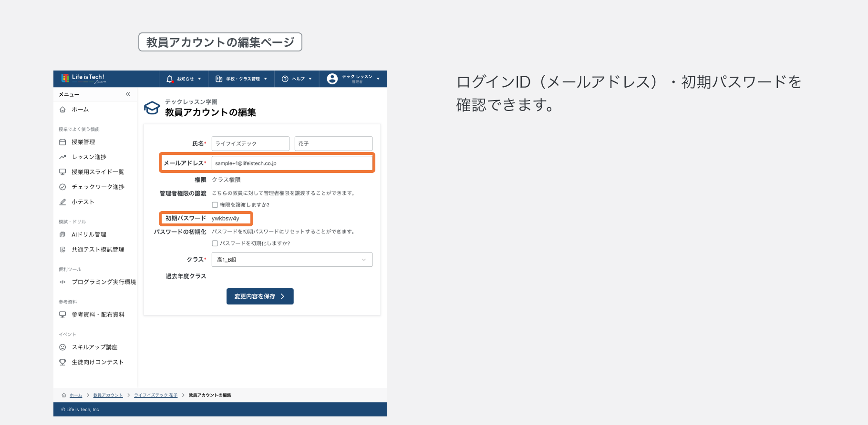Click the user account avatar icon
The width and height of the screenshot is (868, 425).
point(332,79)
